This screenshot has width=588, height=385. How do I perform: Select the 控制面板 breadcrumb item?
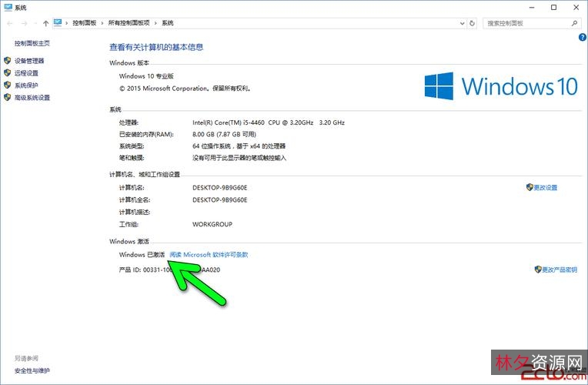(x=85, y=23)
